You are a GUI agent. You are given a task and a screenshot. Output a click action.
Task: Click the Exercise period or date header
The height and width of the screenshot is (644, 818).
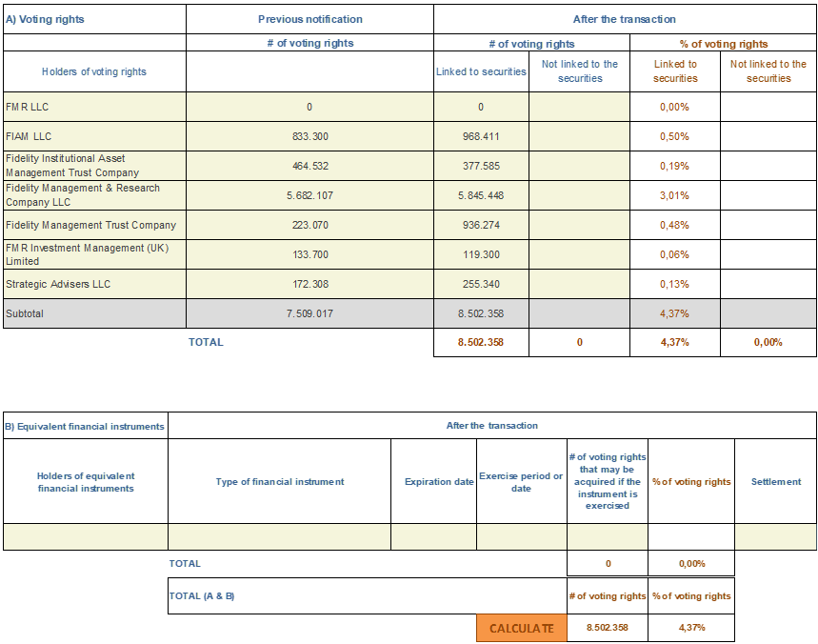(x=521, y=481)
